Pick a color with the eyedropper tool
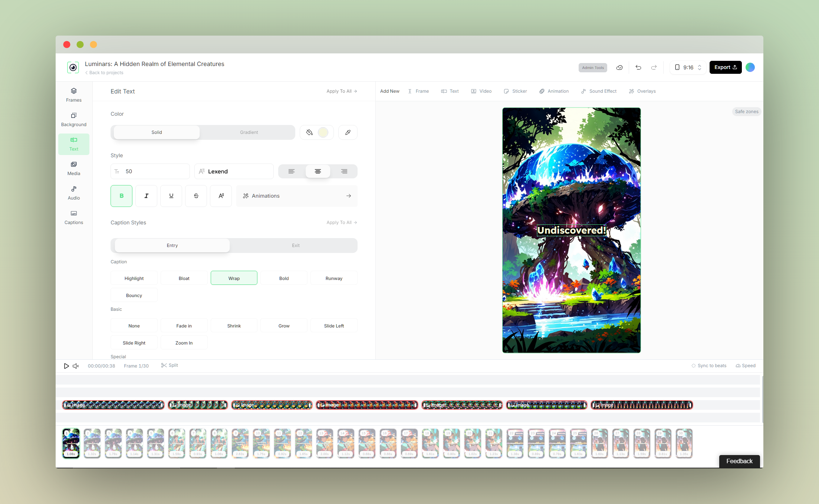Screen dimensions: 819x504 click(x=348, y=132)
